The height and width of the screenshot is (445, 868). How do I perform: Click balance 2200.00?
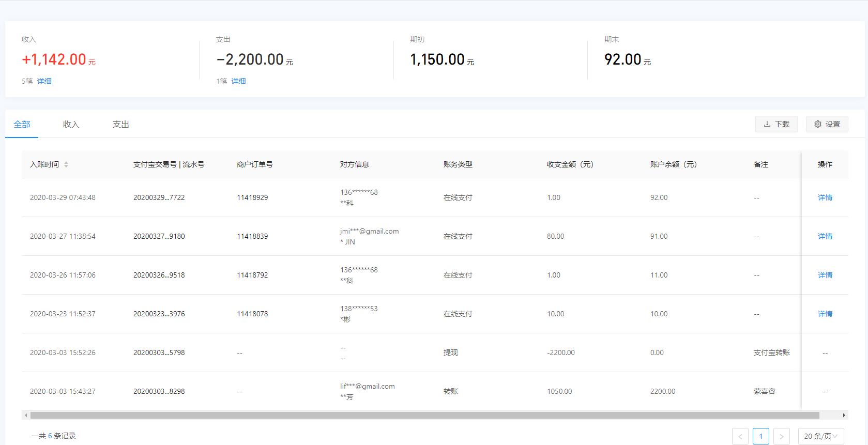[x=663, y=391]
